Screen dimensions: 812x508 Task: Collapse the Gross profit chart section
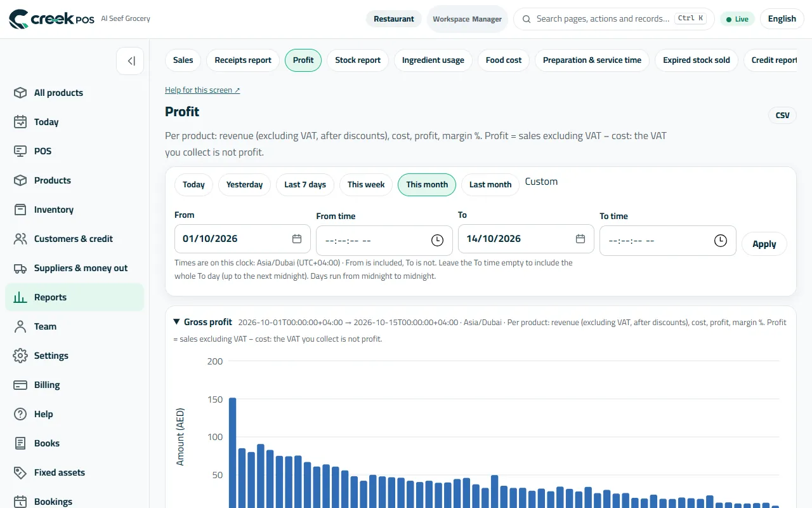click(x=176, y=322)
